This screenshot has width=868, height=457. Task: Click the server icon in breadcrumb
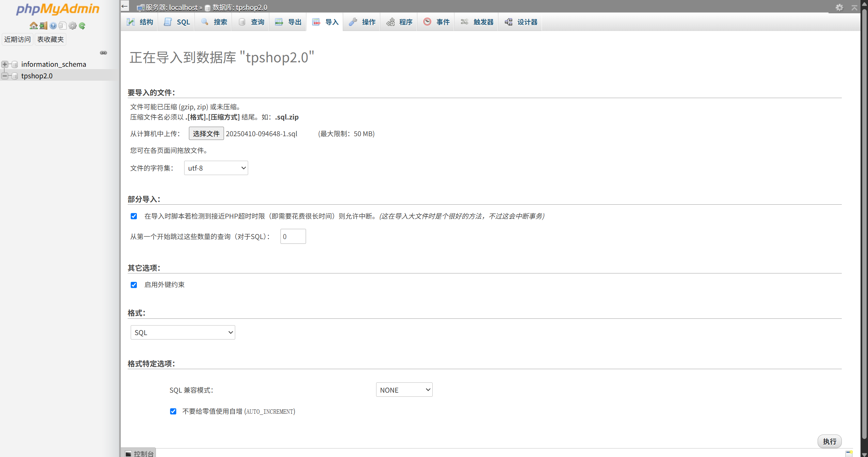(140, 8)
